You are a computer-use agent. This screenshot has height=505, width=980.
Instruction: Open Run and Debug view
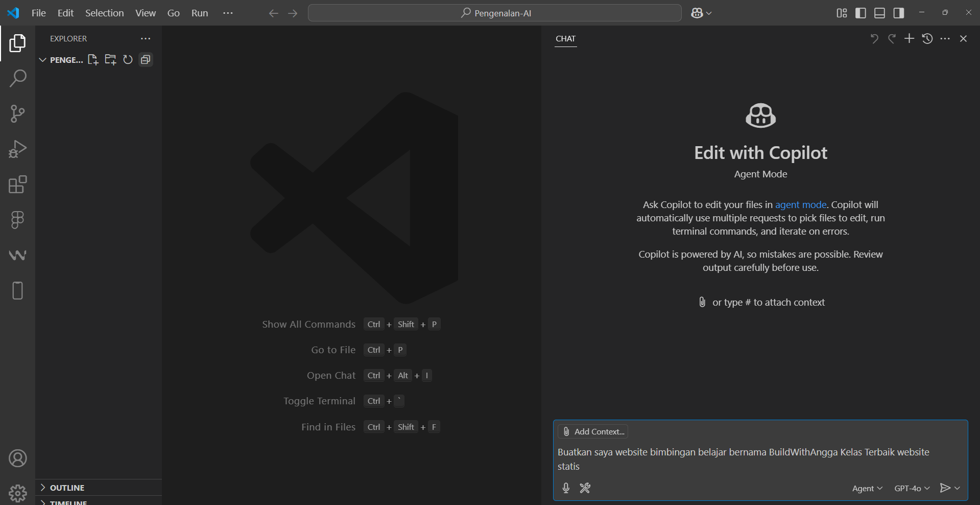point(17,149)
